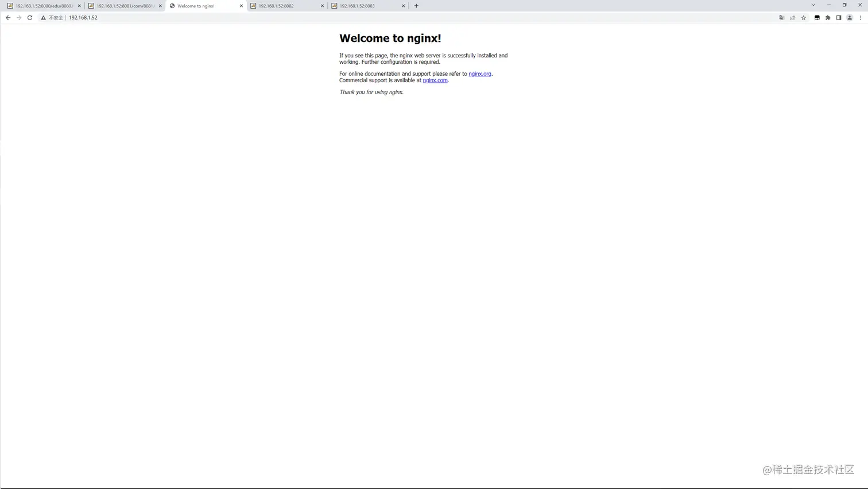The width and height of the screenshot is (868, 489).
Task: Reload the current nginx page
Action: click(x=30, y=18)
